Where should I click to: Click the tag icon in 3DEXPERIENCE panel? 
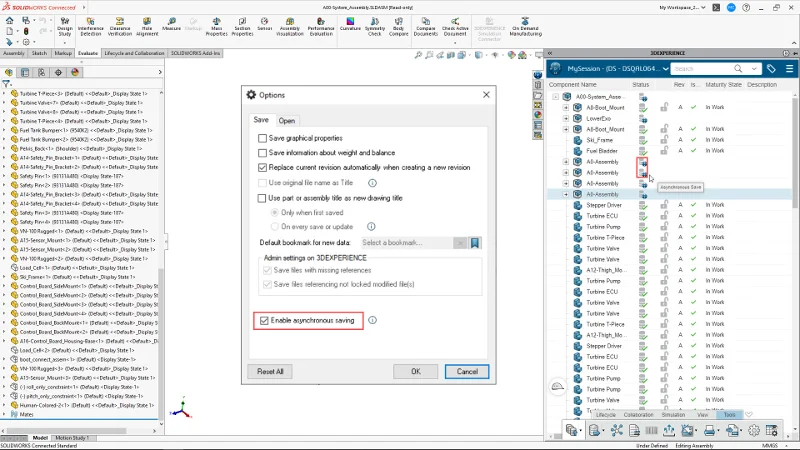771,69
